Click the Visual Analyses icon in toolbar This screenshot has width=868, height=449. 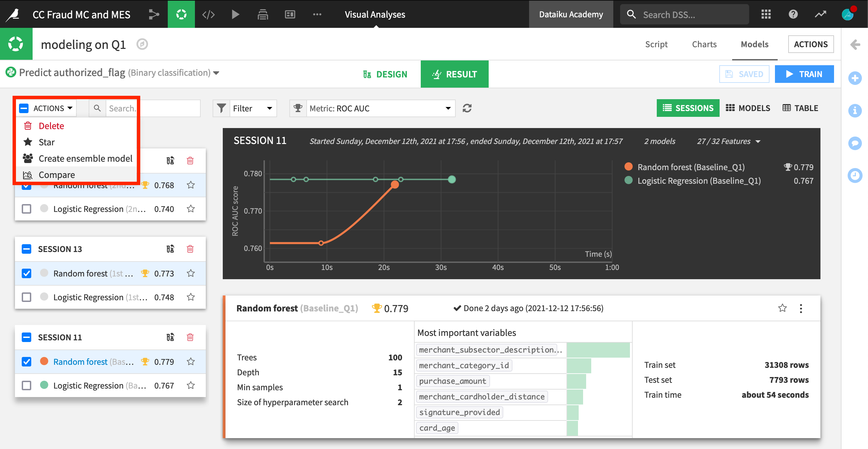[182, 14]
